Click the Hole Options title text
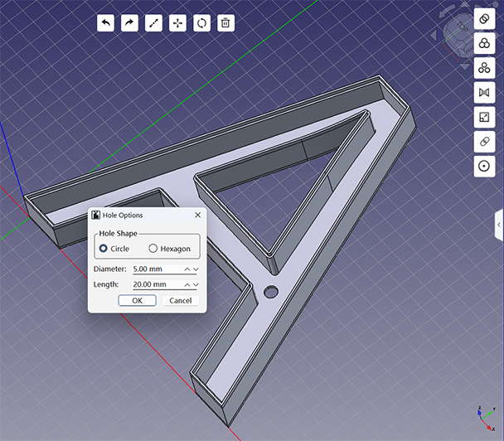This screenshot has height=441, width=504. [123, 216]
